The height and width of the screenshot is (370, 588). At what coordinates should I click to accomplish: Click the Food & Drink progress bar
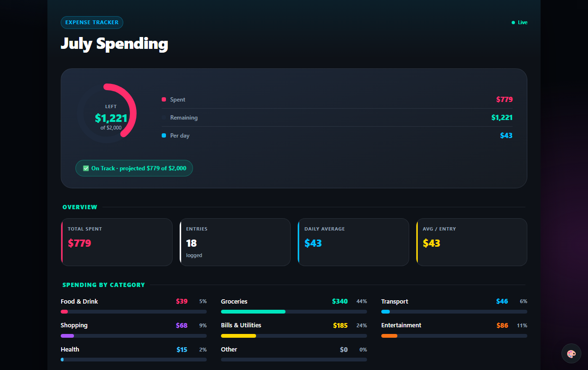pyautogui.click(x=134, y=312)
